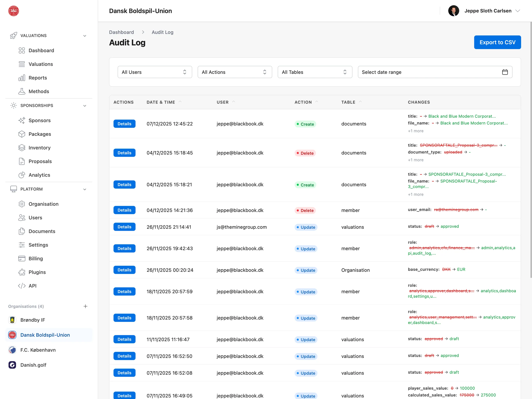Open Analytics pie chart icon
Screen dimensions: 532x399
pos(22,175)
